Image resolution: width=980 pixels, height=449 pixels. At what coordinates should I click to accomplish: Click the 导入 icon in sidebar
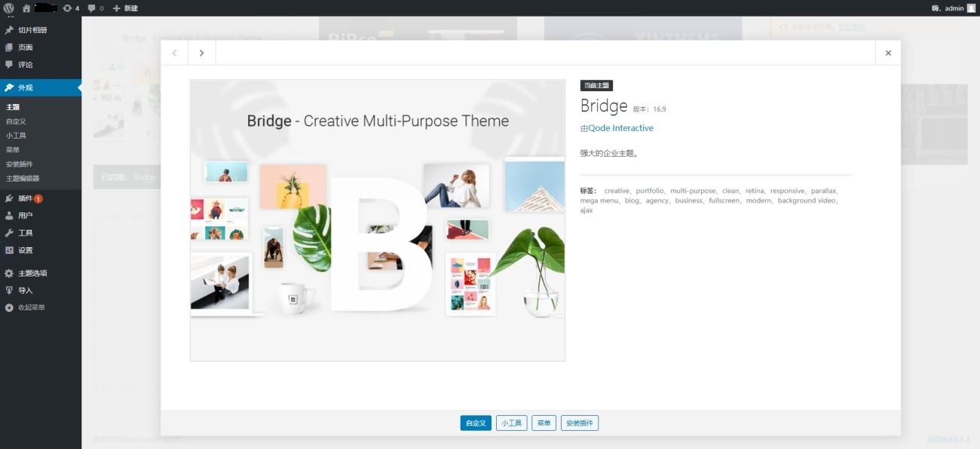[9, 290]
